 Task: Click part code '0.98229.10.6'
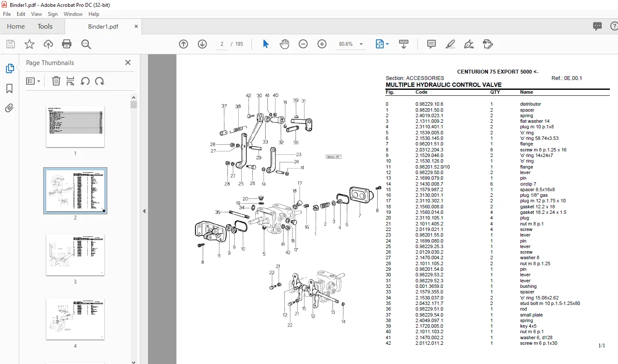point(429,104)
